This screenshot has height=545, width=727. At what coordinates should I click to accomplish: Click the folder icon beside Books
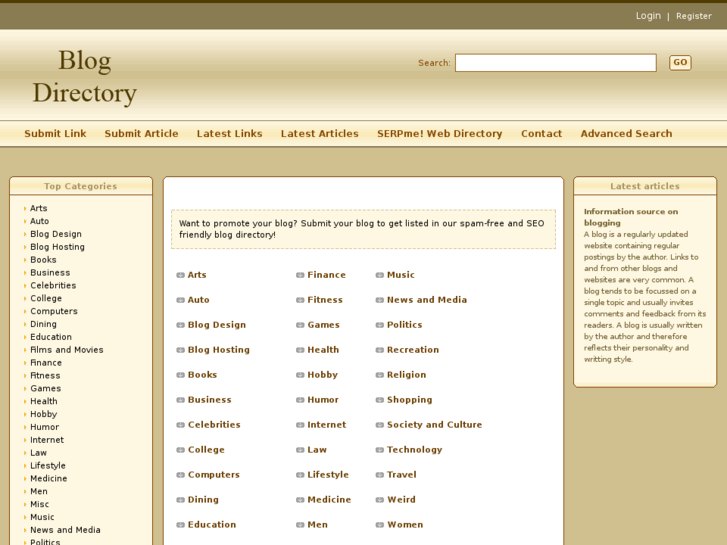point(180,375)
